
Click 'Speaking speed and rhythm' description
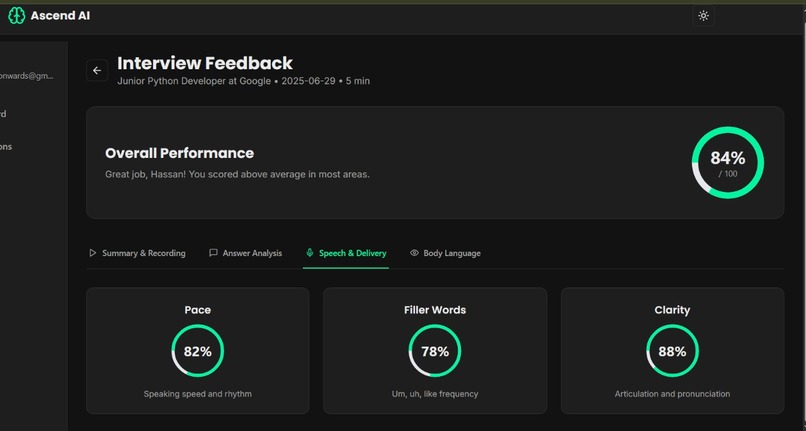click(197, 394)
